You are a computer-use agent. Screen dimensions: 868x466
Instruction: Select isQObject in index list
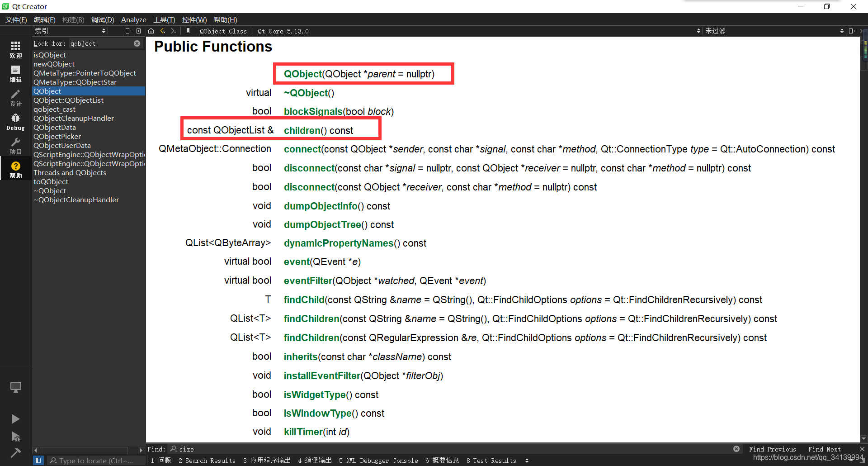pos(89,55)
